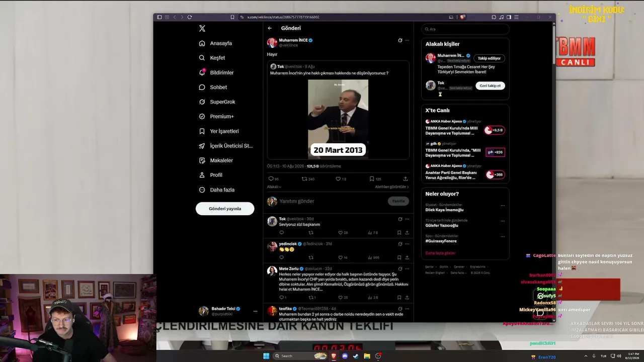
Task: Open the media playlist music-note icon
Action: tap(501, 17)
